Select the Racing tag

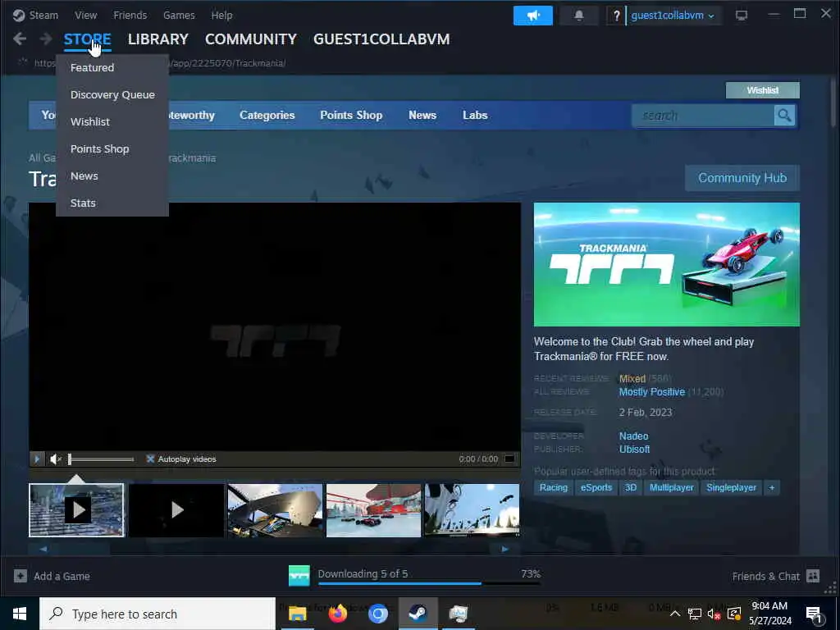point(554,487)
